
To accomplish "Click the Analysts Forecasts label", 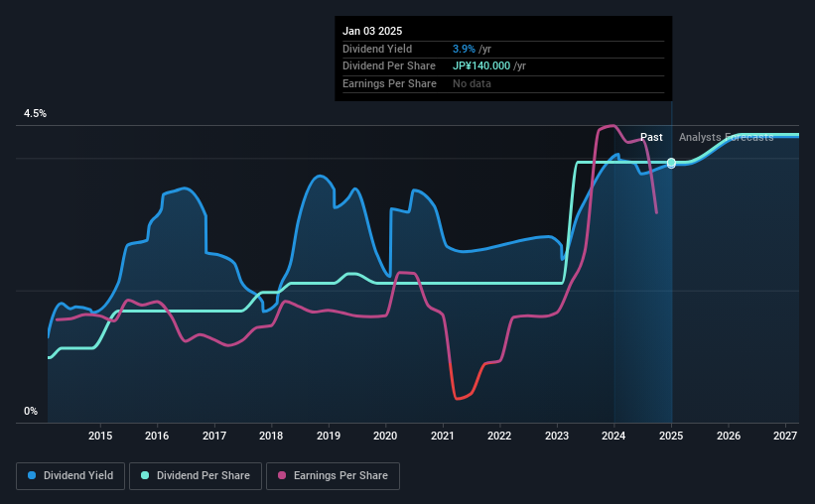I will tap(726, 137).
